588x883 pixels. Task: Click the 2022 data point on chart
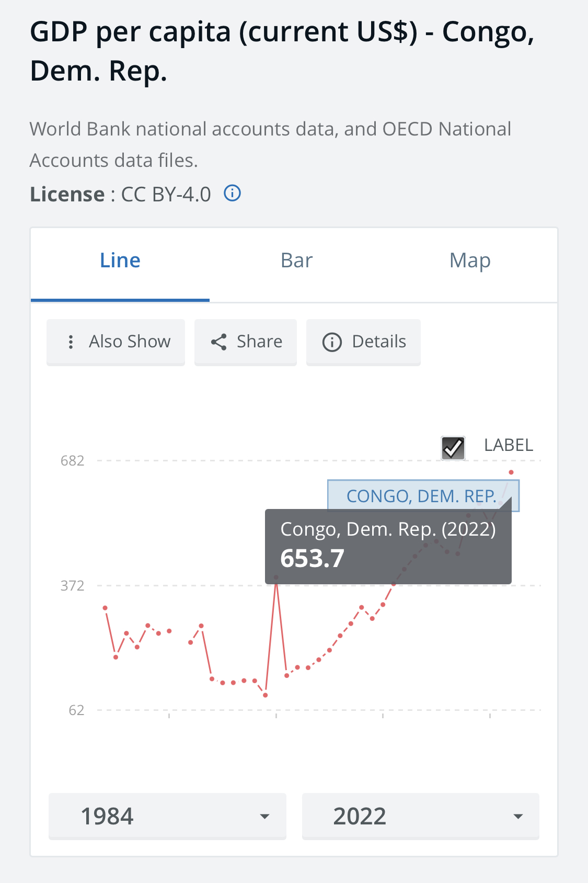click(x=511, y=472)
